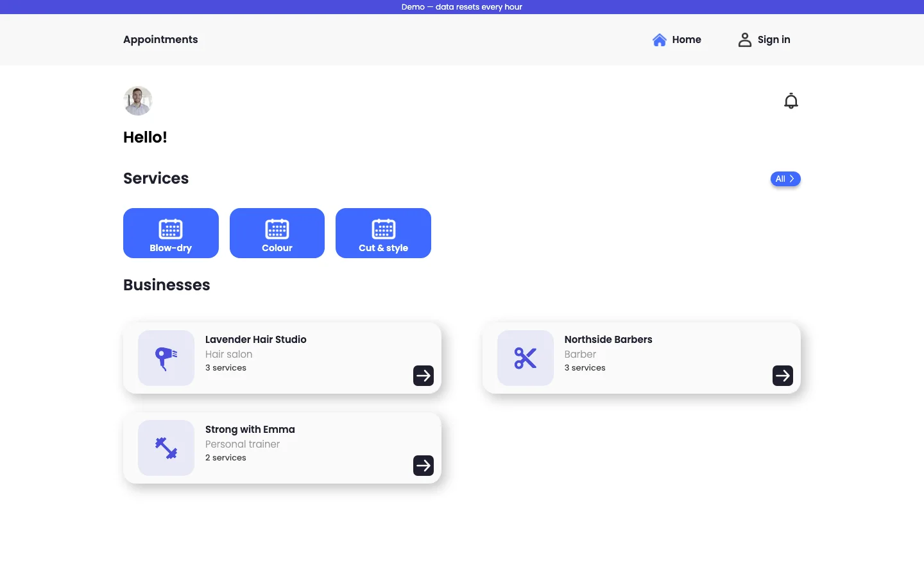Open the Sign in link text

pyautogui.click(x=774, y=40)
